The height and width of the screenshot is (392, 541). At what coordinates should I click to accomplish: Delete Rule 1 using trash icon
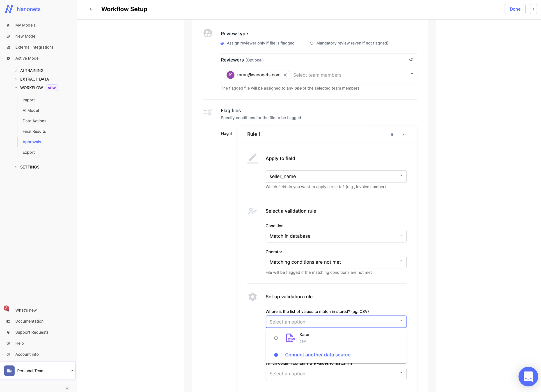[392, 134]
